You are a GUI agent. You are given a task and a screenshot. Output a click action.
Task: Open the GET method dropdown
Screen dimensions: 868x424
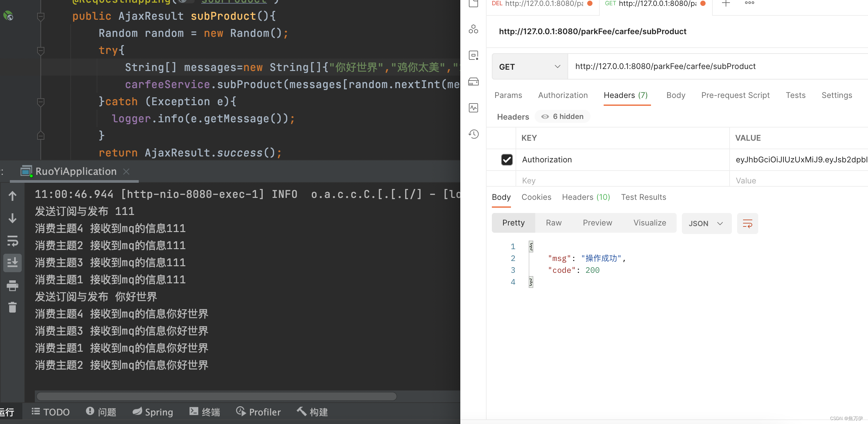tap(529, 67)
